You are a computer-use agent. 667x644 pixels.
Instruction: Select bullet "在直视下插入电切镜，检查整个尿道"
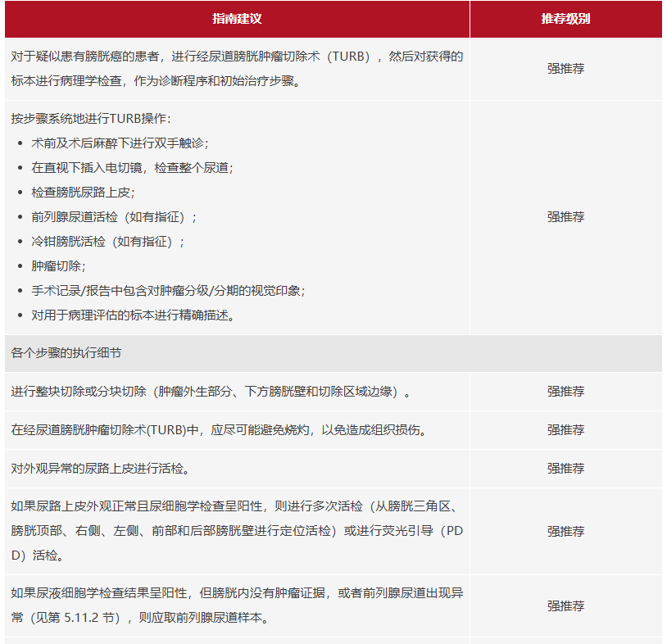[x=132, y=167]
